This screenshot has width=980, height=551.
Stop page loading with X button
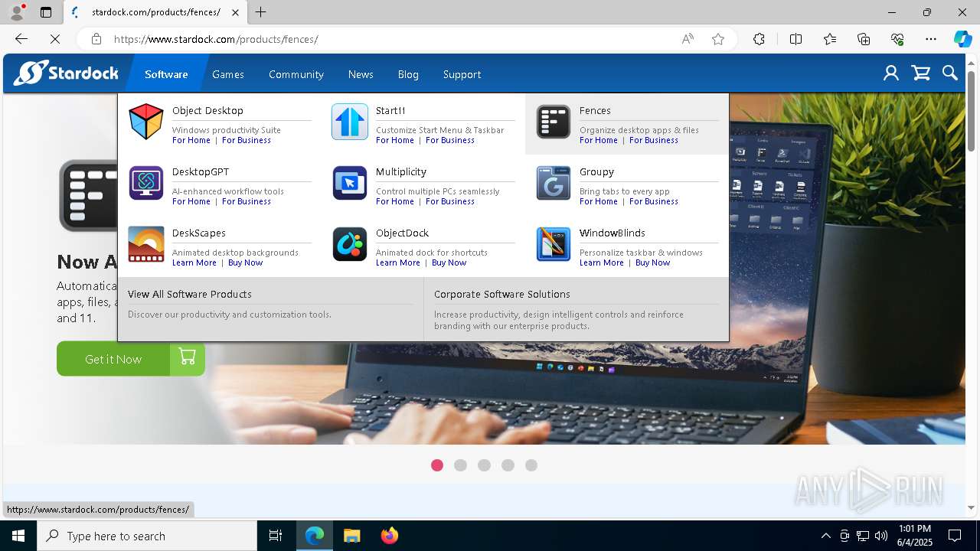pos(55,39)
